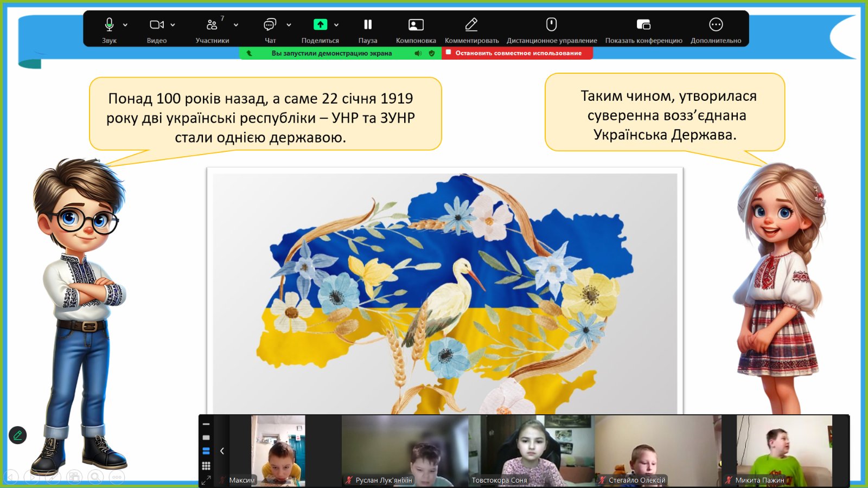
Task: Open the Участники participants panel
Action: click(212, 25)
